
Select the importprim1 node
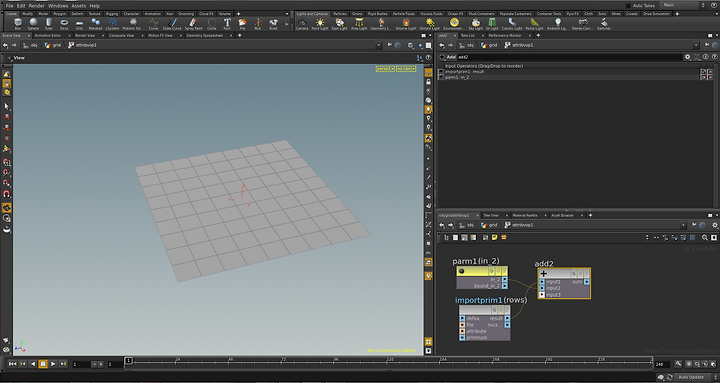click(484, 324)
